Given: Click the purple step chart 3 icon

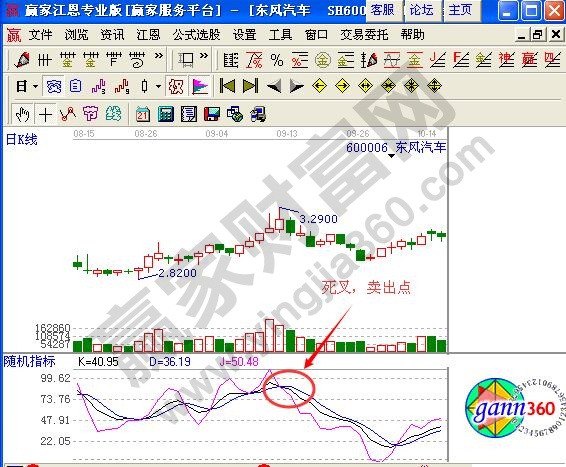Looking at the screenshot, I should point(98,86).
